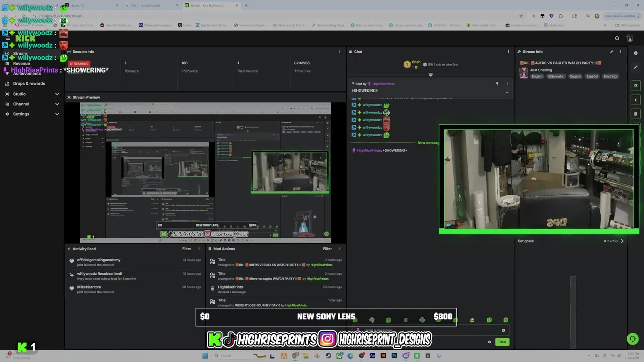Open the Activity Feed Filter
The height and width of the screenshot is (362, 644).
[187, 249]
